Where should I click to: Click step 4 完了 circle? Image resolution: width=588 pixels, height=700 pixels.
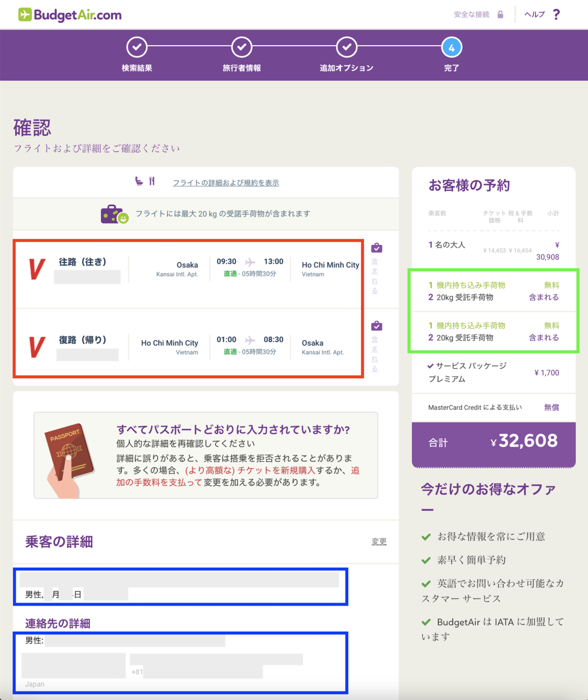(x=452, y=47)
